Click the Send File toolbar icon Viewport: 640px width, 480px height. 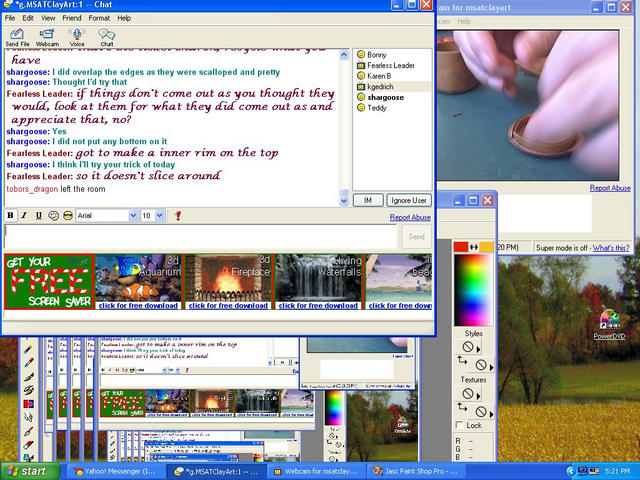[x=17, y=37]
